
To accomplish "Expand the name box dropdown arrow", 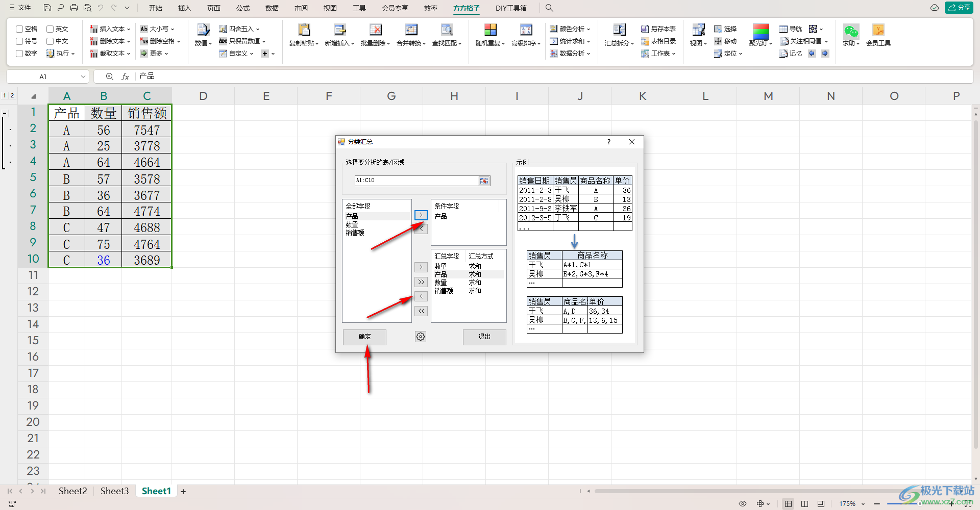I will 83,76.
